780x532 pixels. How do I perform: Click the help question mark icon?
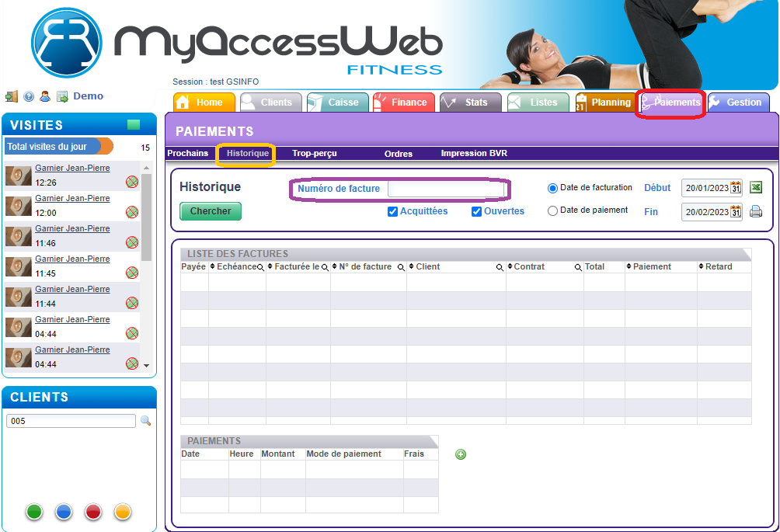(x=29, y=96)
